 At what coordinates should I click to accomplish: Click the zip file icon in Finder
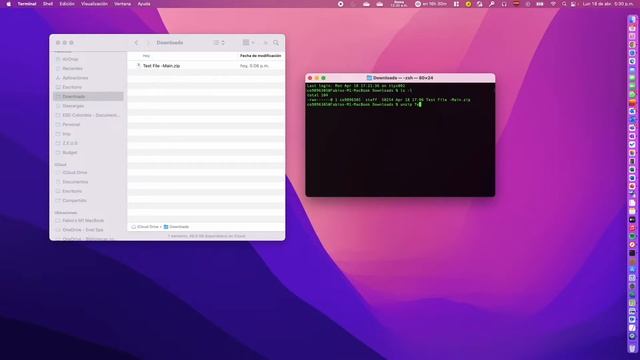pos(138,66)
